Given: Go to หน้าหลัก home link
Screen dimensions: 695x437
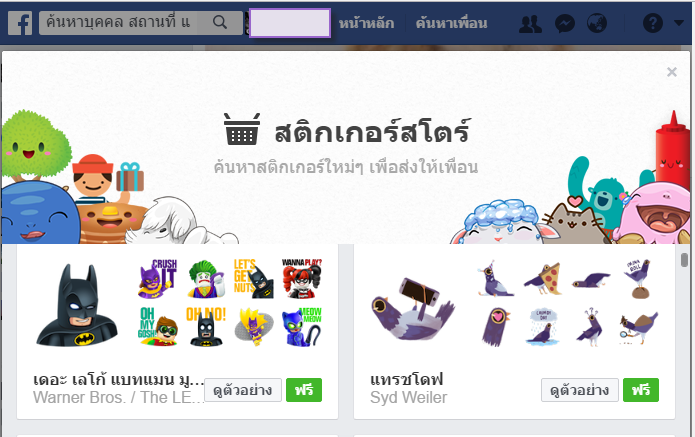Looking at the screenshot, I should pos(366,23).
